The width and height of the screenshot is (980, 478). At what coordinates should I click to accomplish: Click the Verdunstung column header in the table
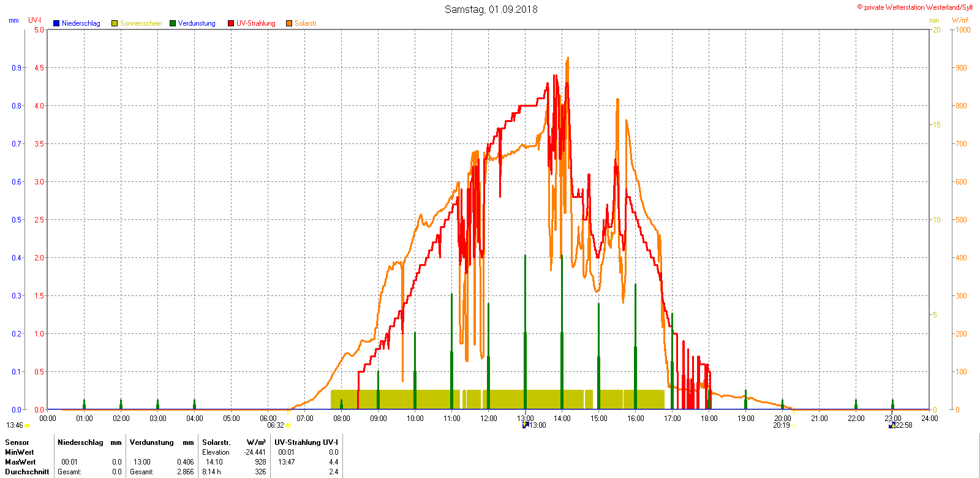pyautogui.click(x=152, y=442)
